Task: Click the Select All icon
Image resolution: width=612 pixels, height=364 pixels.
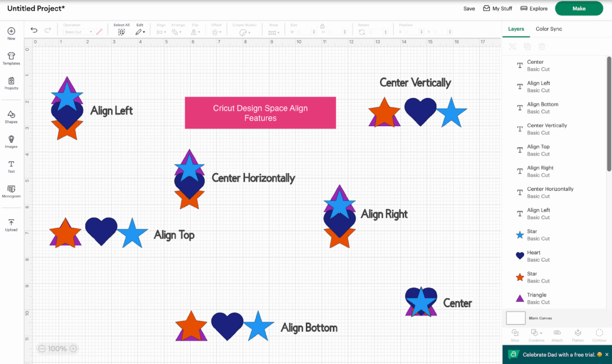Action: 121,32
